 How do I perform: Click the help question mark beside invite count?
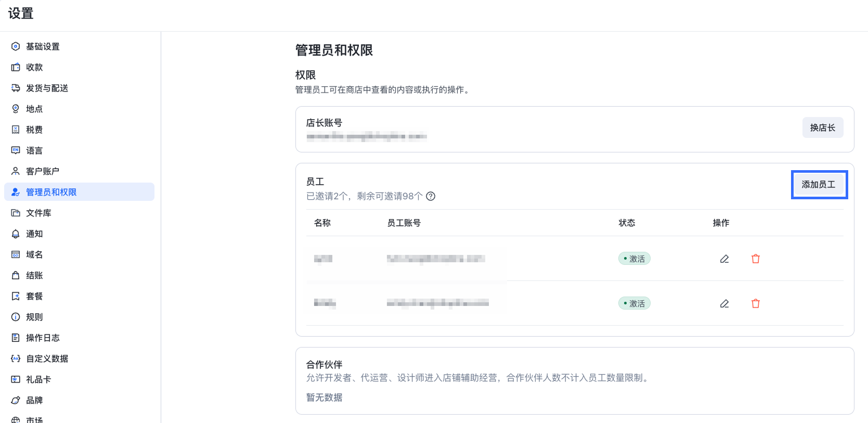(x=431, y=196)
